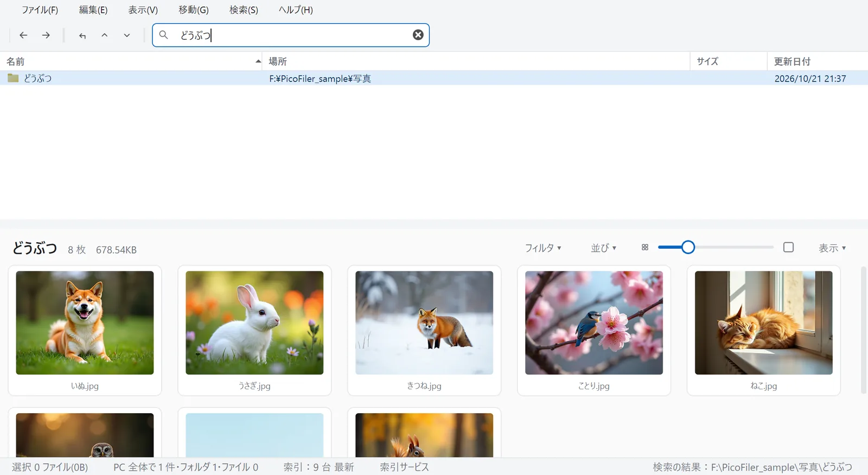Select the light blue thumbnail in second row
Image resolution: width=868 pixels, height=475 pixels.
pyautogui.click(x=254, y=435)
